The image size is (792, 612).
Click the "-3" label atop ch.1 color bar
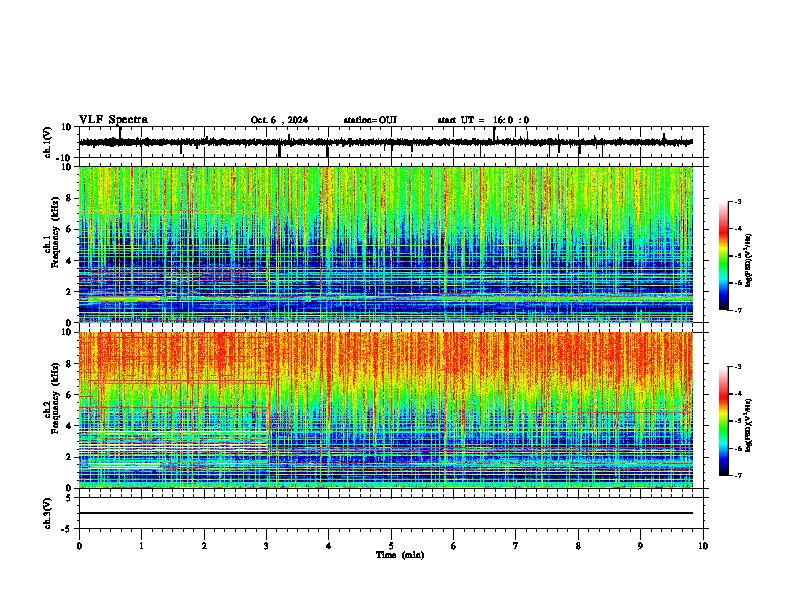pyautogui.click(x=737, y=201)
